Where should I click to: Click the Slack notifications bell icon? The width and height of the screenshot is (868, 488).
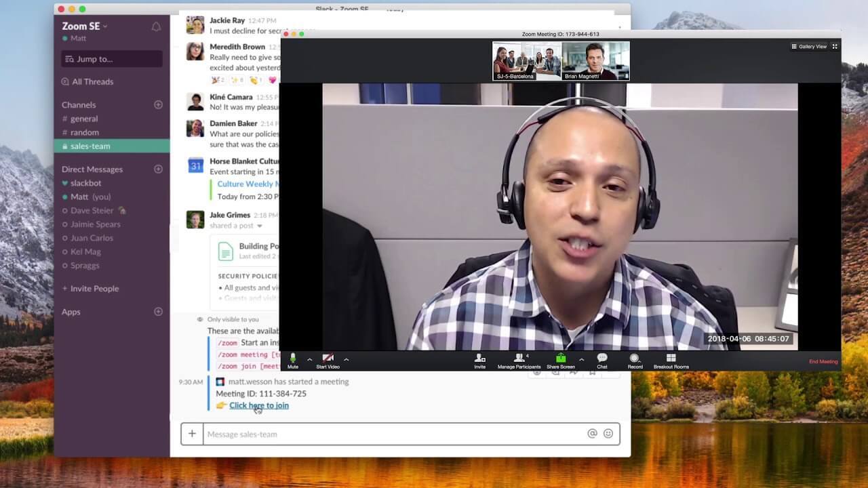(156, 27)
